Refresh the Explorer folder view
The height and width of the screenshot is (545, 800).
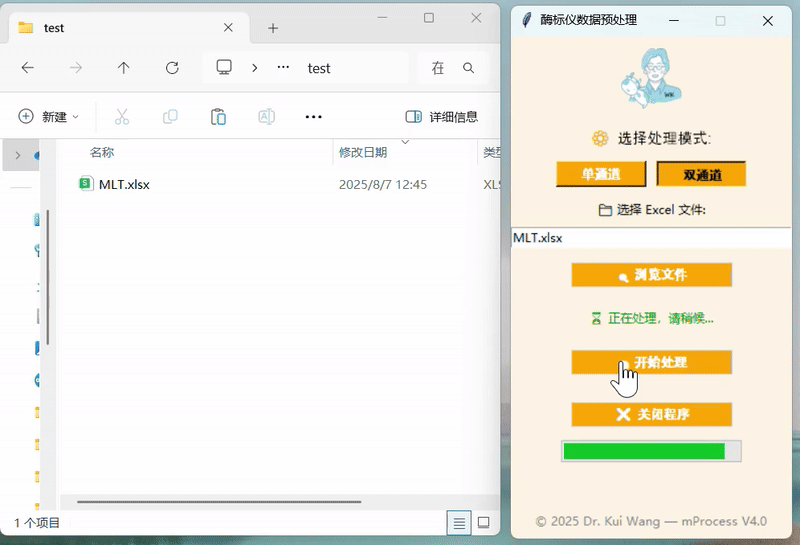[172, 68]
